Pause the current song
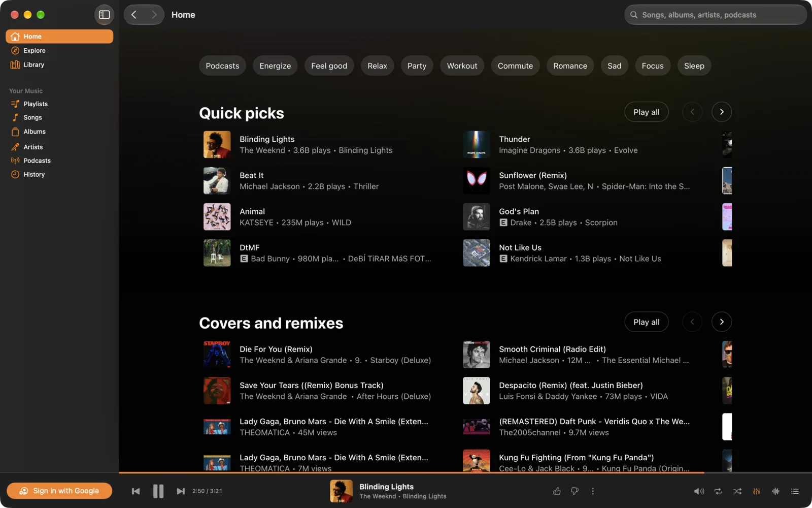 coord(158,491)
